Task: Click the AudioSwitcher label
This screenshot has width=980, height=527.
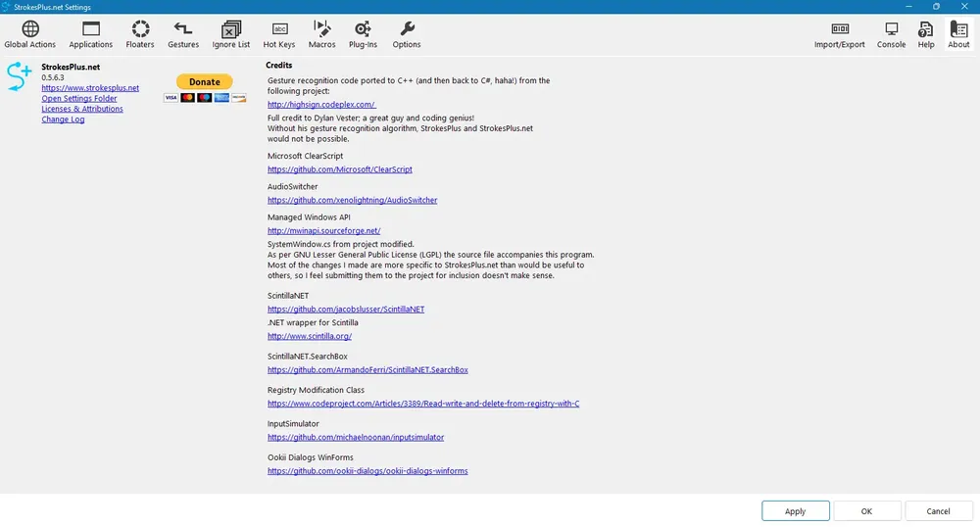Action: point(292,187)
